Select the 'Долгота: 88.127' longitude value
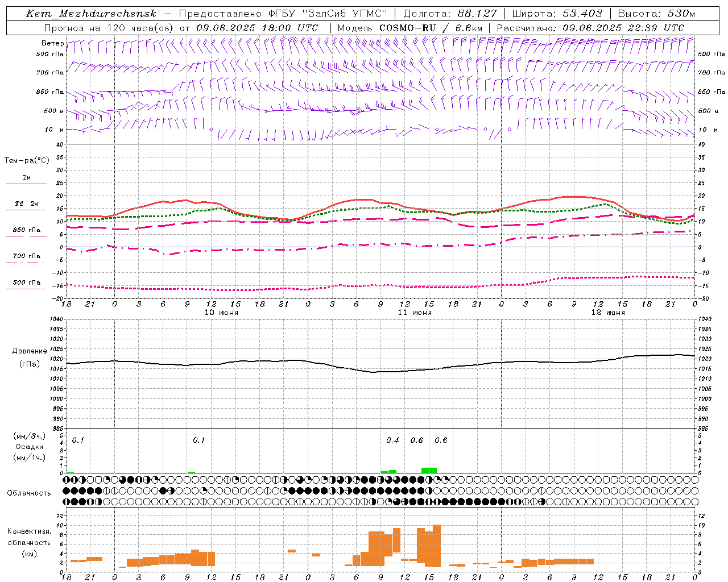 [x=450, y=14]
